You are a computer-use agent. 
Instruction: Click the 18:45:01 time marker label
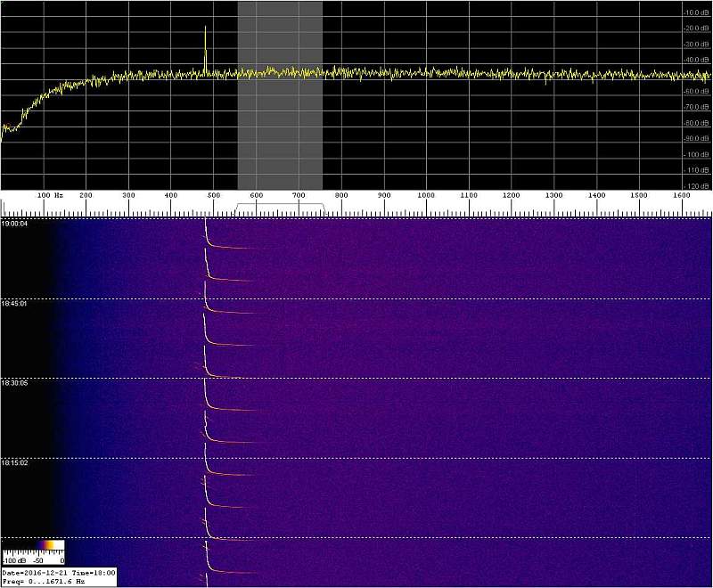(15, 303)
